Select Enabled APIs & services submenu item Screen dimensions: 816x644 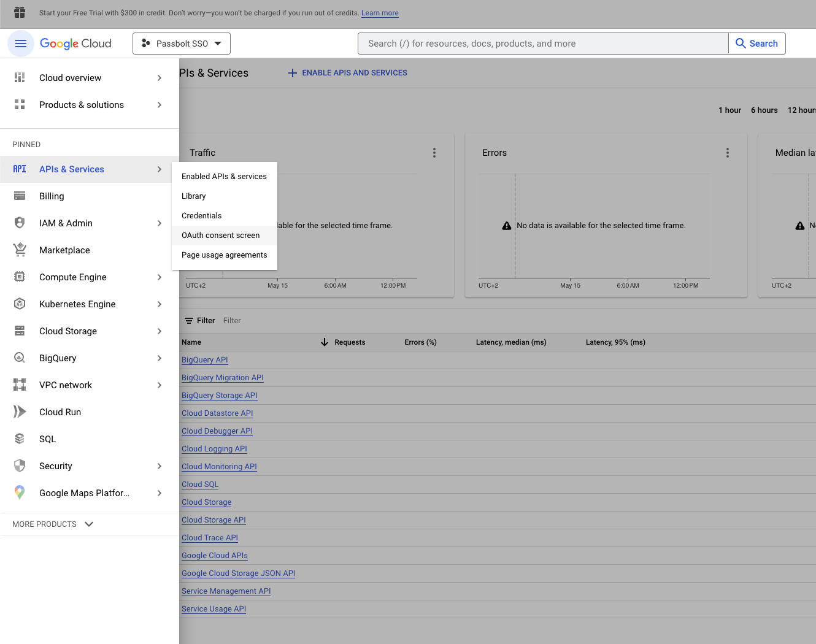pos(225,177)
